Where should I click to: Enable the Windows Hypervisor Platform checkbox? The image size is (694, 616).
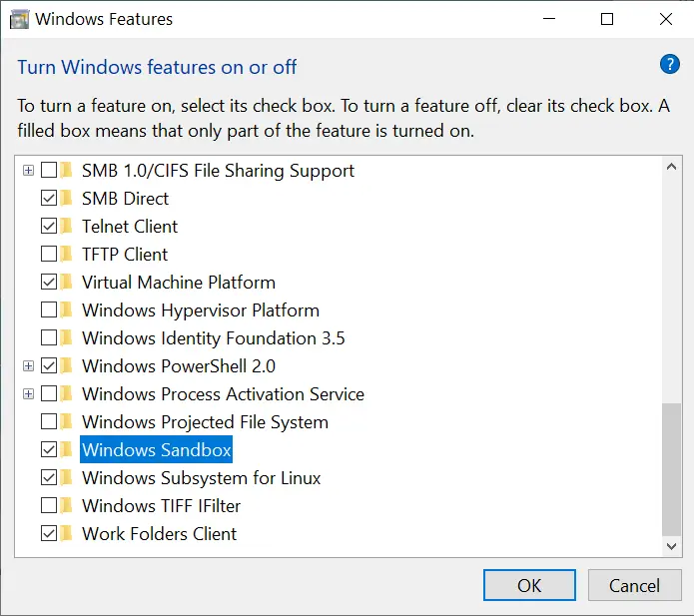pyautogui.click(x=49, y=310)
